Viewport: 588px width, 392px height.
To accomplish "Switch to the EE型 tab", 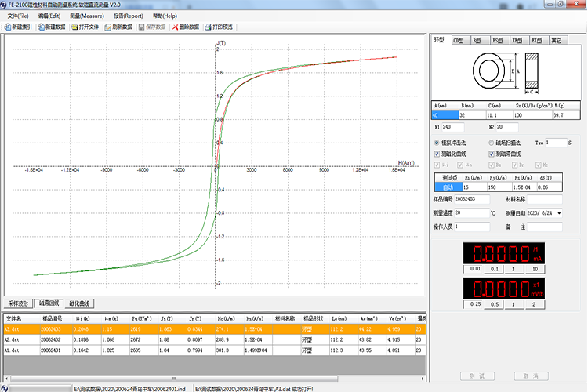I will [519, 41].
